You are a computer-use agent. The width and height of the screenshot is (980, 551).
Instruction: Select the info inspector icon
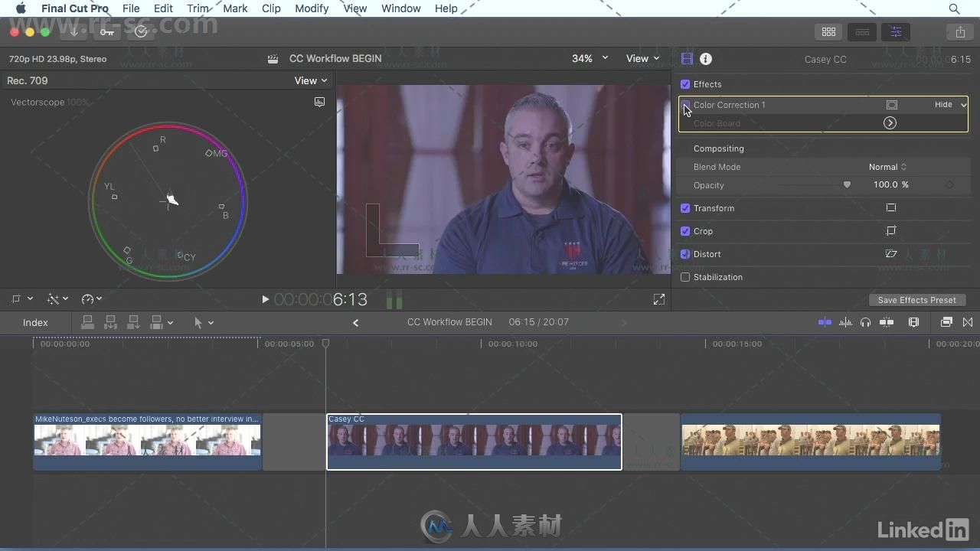(x=706, y=59)
